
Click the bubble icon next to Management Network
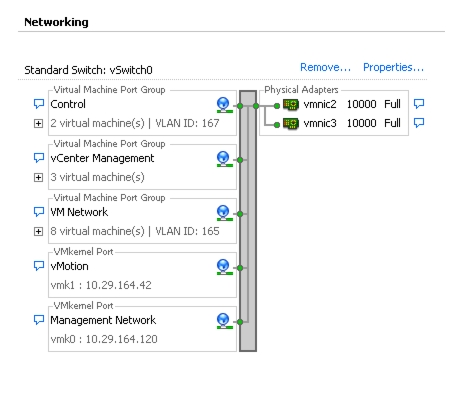[39, 320]
